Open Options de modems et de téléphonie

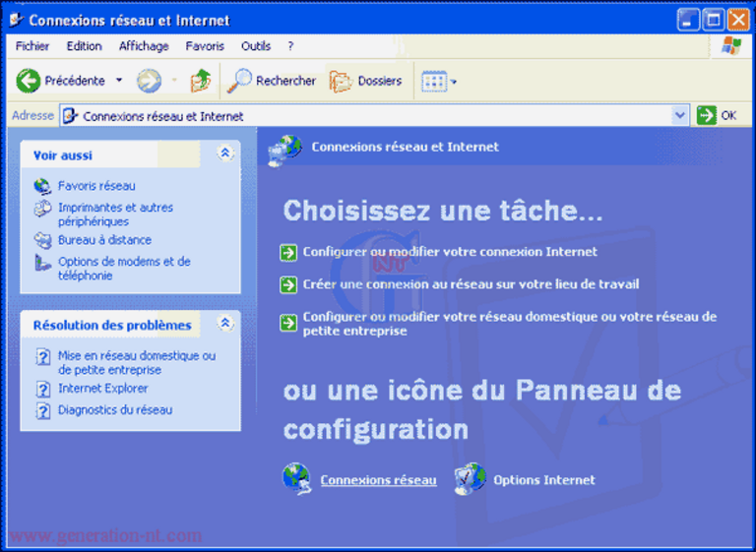[x=124, y=269]
